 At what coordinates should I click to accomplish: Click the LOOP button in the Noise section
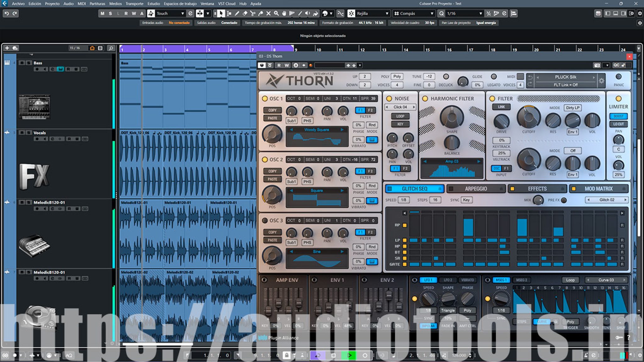[x=400, y=116]
